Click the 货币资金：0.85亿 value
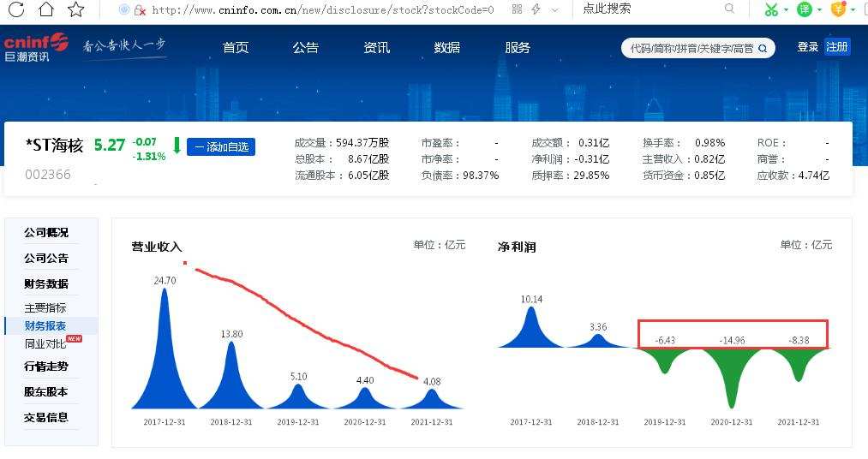Viewport: 868px width, 459px height. (684, 176)
